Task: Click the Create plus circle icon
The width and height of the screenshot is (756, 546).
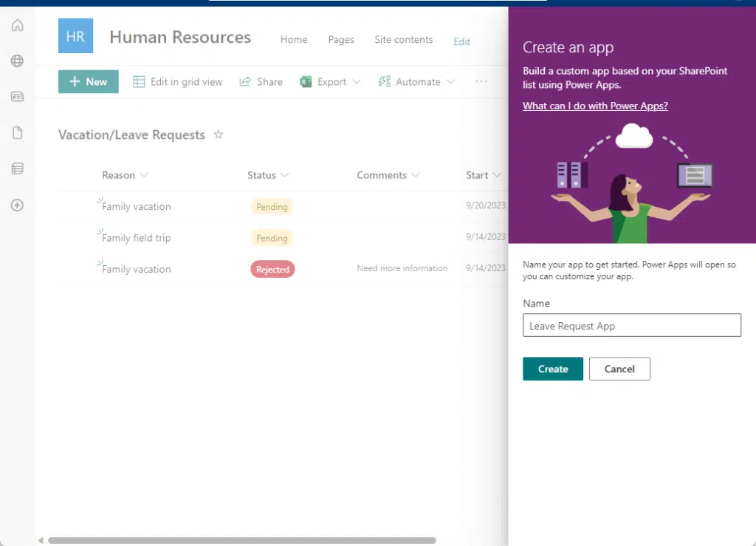Action: click(18, 205)
